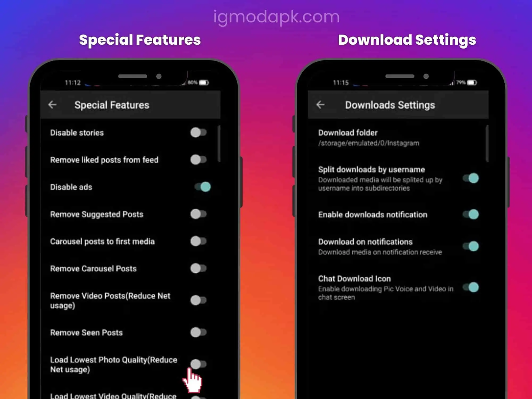Viewport: 532px width, 399px height.
Task: Tap back arrow on Special Features screen
Action: pos(52,105)
